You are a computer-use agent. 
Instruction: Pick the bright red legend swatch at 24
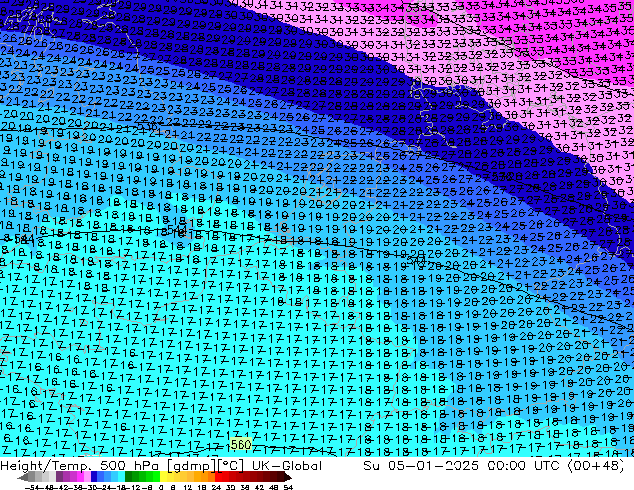click(218, 477)
